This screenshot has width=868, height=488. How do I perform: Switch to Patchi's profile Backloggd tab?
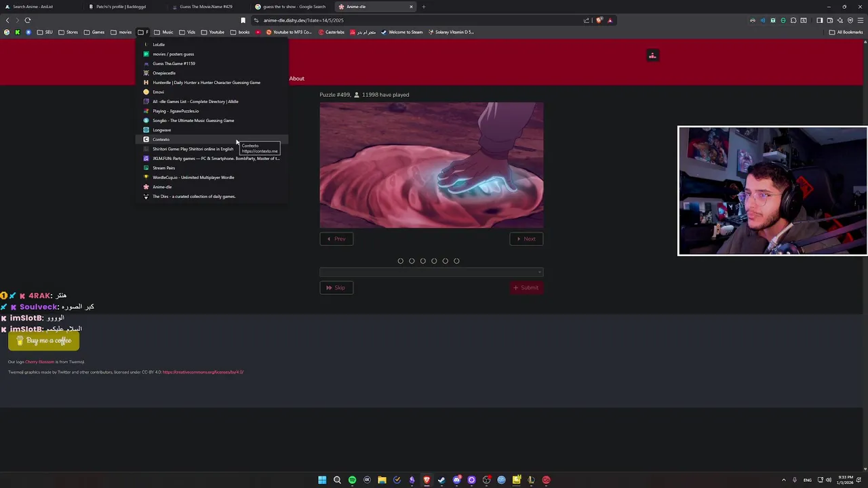(124, 7)
